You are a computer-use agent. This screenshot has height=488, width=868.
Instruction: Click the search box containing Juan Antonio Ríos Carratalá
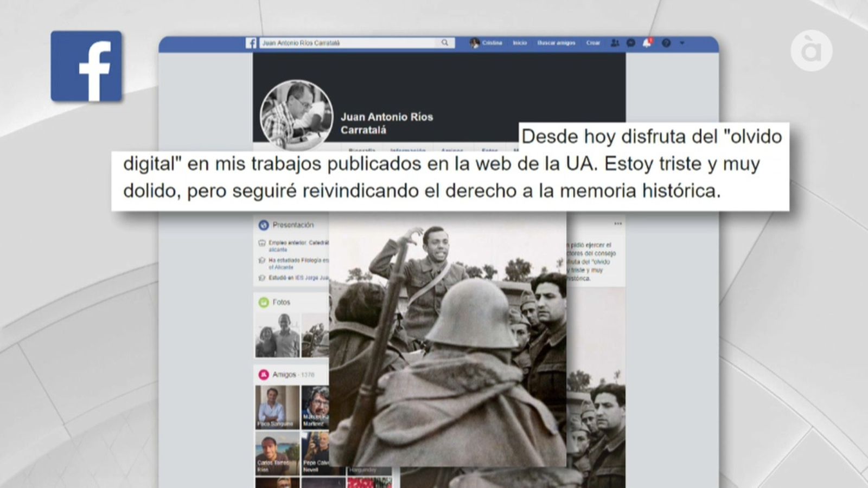pyautogui.click(x=356, y=43)
